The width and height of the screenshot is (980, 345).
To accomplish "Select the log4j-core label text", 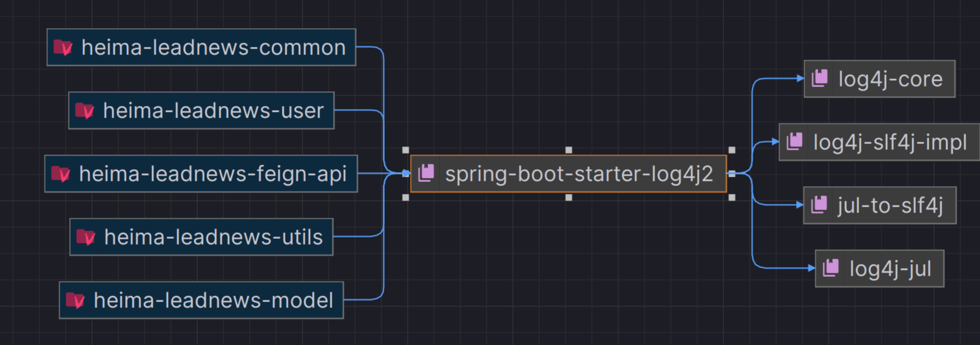I will (890, 79).
